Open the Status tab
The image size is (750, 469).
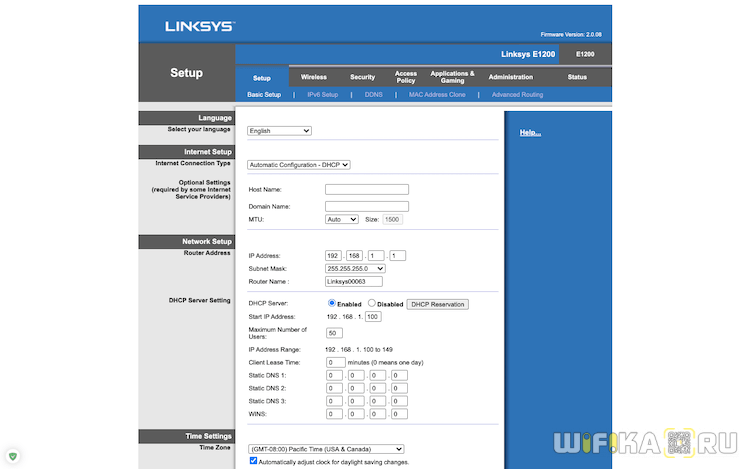577,77
